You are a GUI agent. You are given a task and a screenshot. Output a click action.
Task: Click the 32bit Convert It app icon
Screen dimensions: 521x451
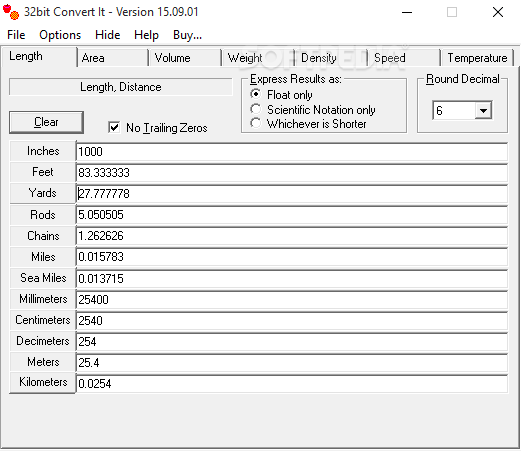tap(11, 12)
